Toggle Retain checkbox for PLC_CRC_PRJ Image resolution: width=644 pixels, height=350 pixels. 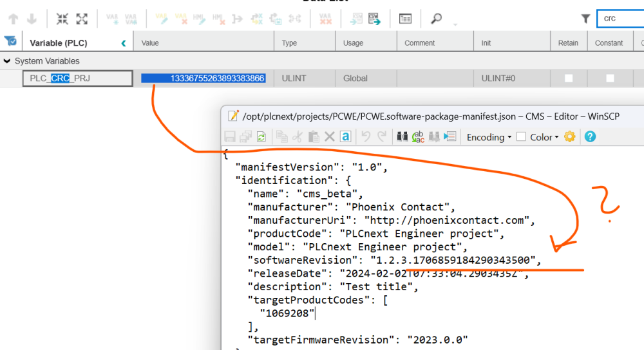tap(568, 78)
